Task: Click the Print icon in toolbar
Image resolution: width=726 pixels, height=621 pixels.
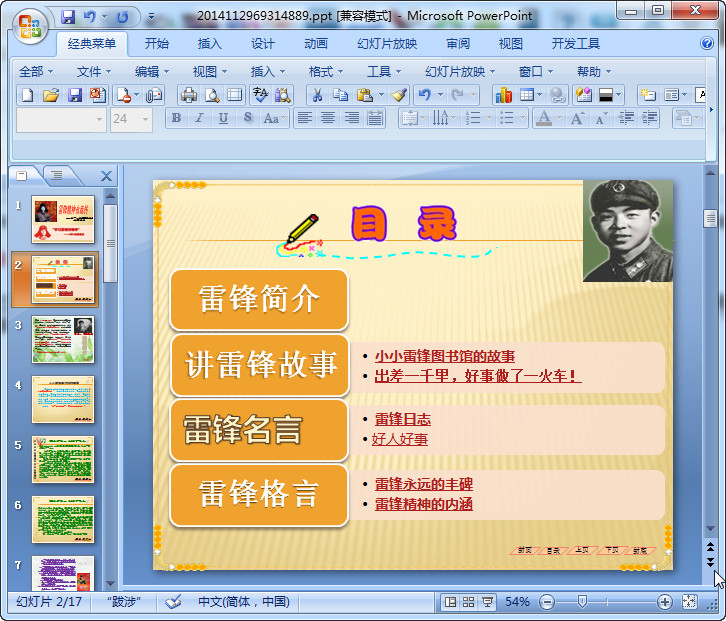Action: [188, 95]
